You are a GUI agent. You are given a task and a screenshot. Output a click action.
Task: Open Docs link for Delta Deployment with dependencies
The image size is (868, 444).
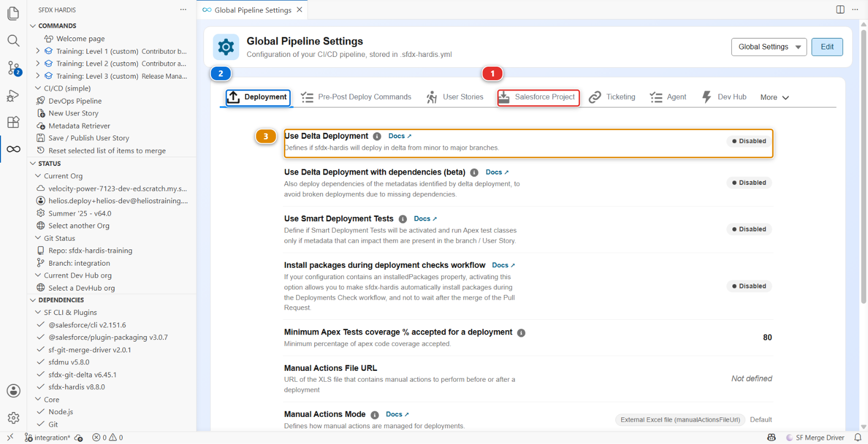point(497,172)
